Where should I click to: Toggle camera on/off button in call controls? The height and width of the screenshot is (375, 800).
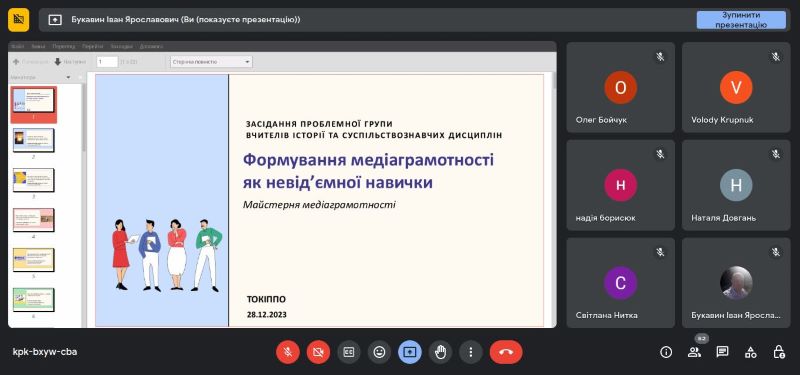pyautogui.click(x=318, y=352)
